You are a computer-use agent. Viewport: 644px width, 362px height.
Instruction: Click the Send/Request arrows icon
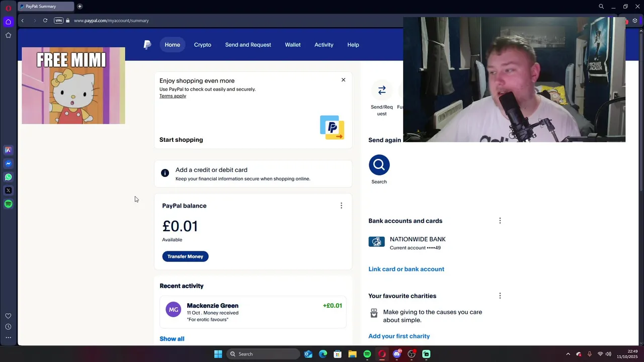coord(382,90)
